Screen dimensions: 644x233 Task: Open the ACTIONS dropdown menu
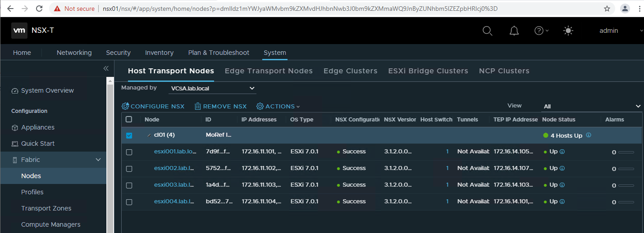click(278, 106)
